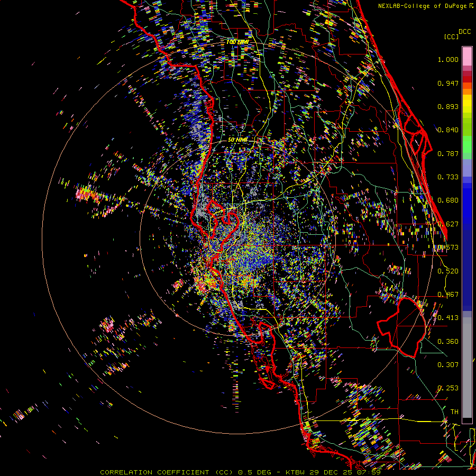Screen dimensions: 476x476
Task: Click the 0.733 scale value
Action: coord(448,177)
